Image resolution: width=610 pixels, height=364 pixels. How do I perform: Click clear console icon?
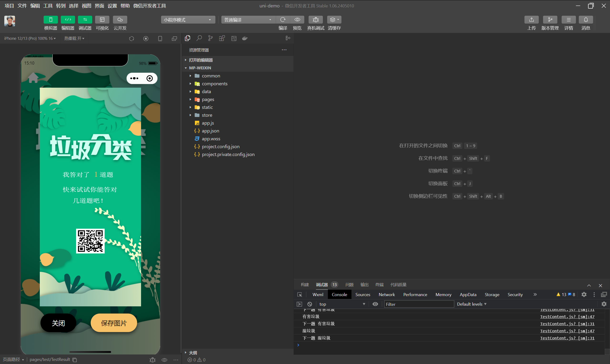coord(310,304)
